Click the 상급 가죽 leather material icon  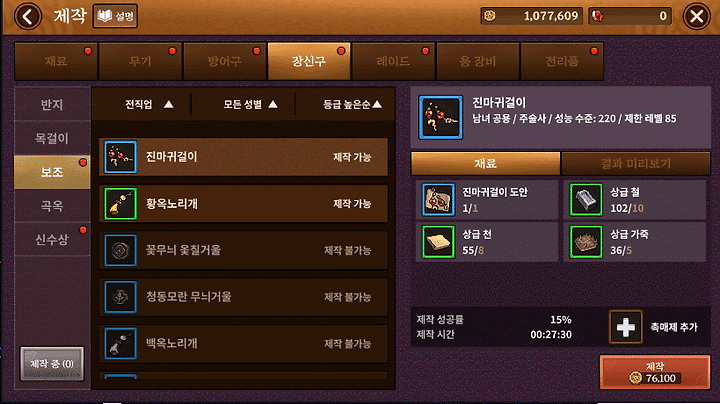coord(586,242)
